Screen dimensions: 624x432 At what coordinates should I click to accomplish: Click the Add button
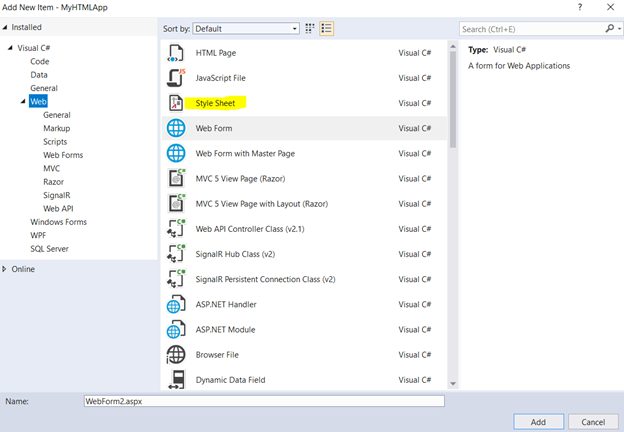pyautogui.click(x=538, y=422)
